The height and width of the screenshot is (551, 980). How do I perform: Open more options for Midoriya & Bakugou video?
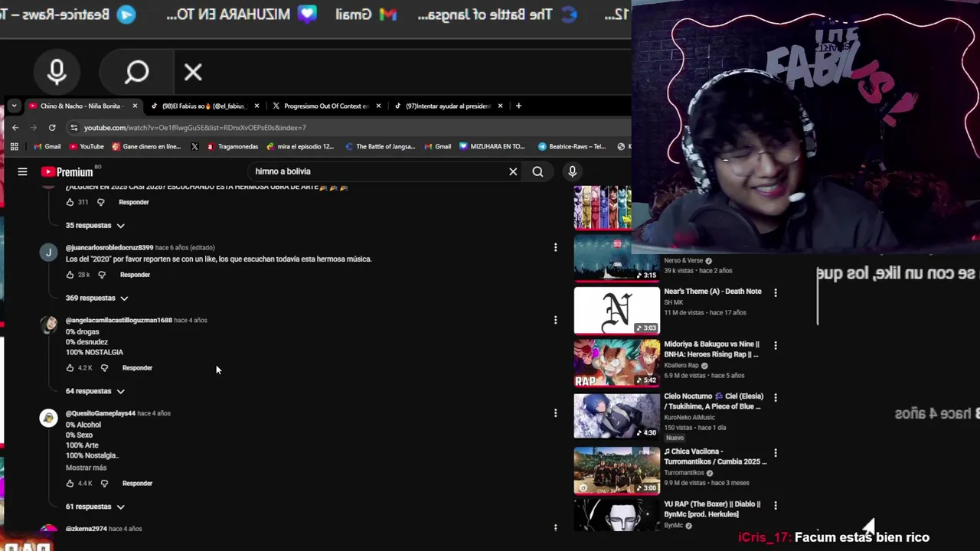point(775,345)
